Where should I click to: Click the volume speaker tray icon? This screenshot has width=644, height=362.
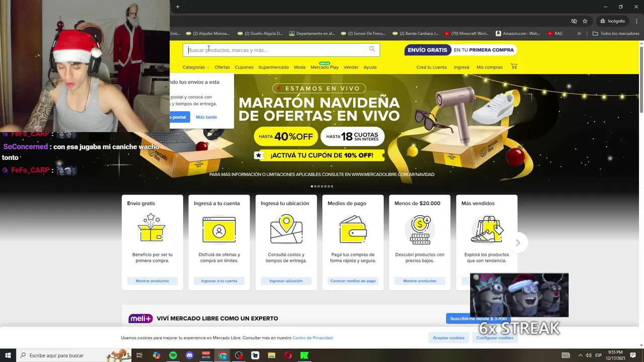[589, 355]
